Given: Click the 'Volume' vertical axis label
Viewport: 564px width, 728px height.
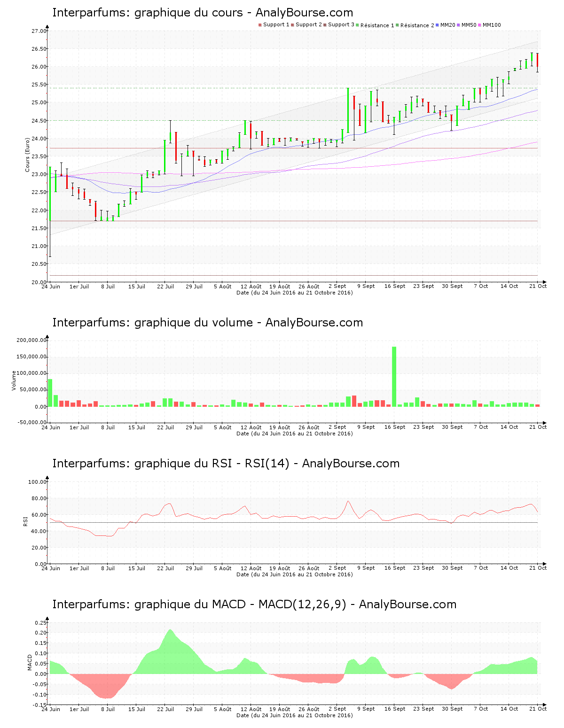Looking at the screenshot, I should click(x=14, y=380).
